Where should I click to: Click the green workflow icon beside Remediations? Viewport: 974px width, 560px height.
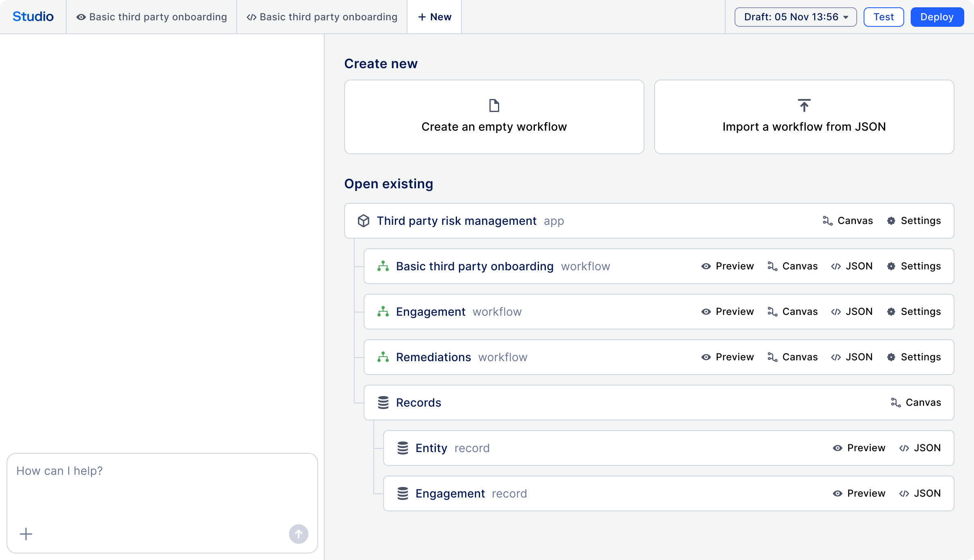click(383, 357)
